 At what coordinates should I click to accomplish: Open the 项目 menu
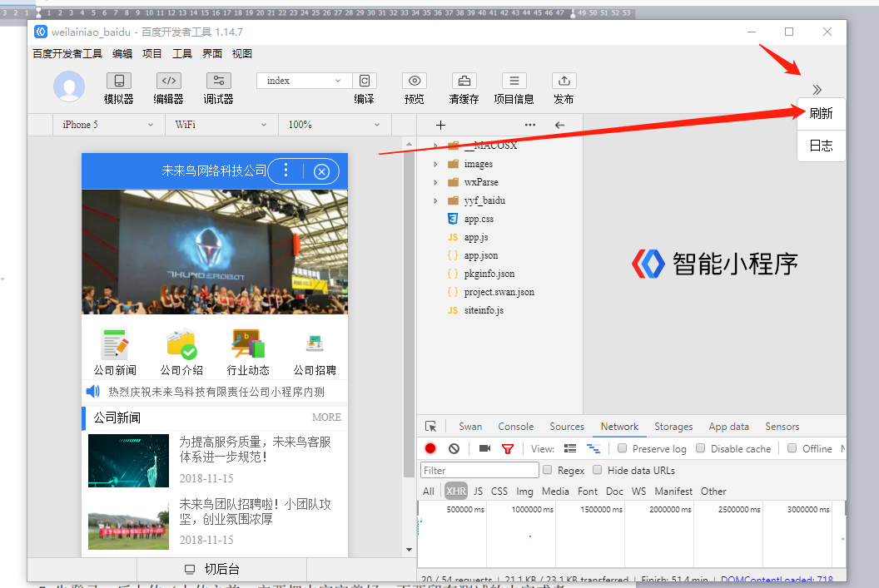[151, 54]
